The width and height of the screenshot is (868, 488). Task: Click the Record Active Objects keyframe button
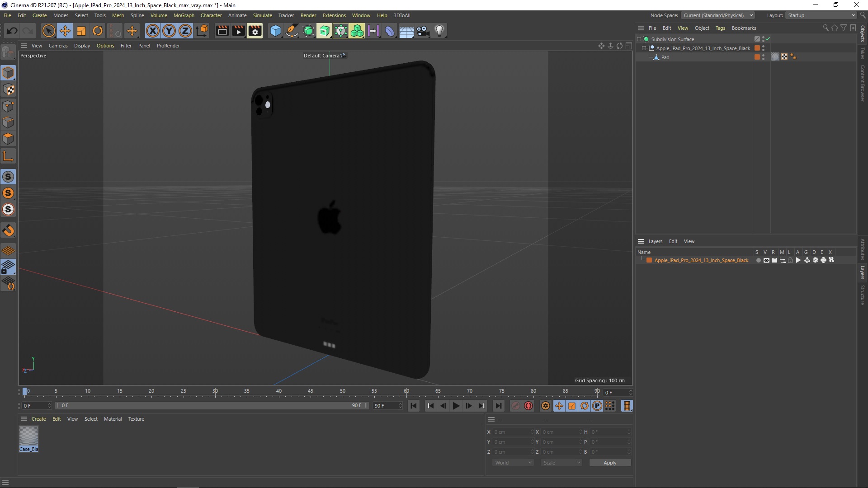pos(516,406)
